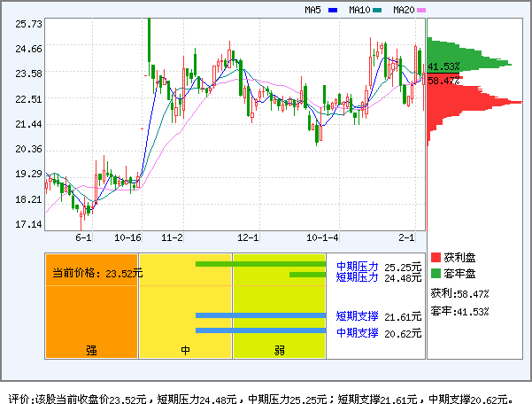532x404 pixels.
Task: Open the 中期压力 link
Action: click(357, 266)
